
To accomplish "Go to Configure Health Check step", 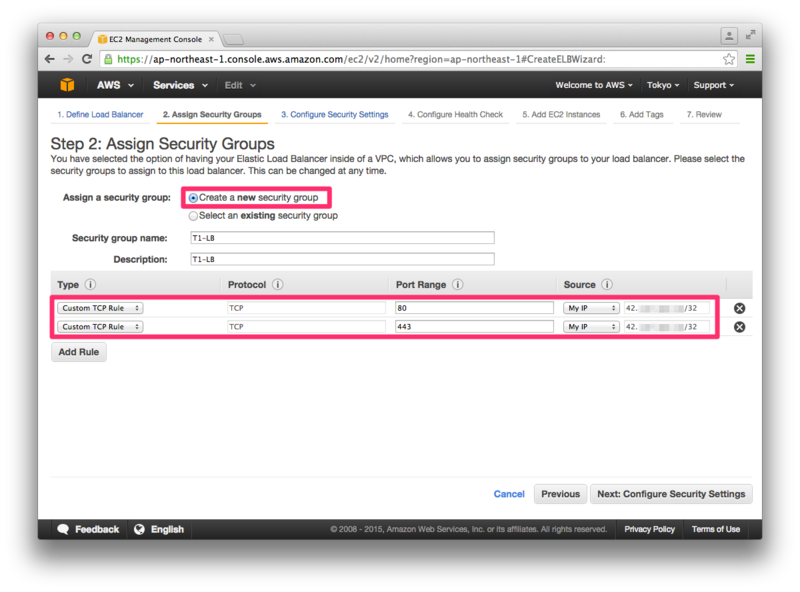I will [x=455, y=114].
